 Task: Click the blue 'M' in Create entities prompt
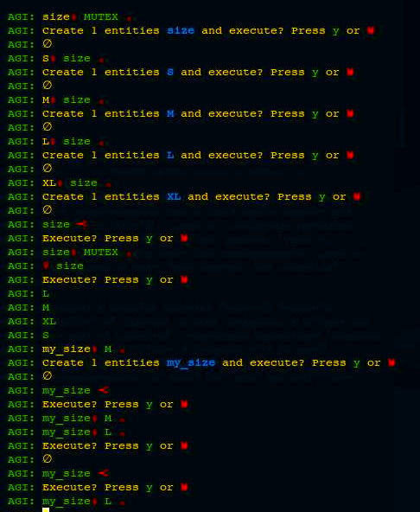170,113
